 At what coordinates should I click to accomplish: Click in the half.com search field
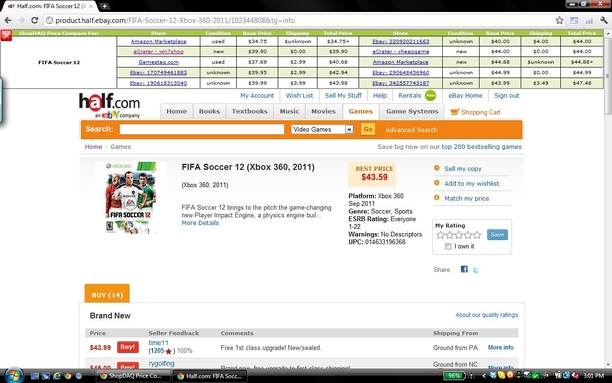(202, 129)
